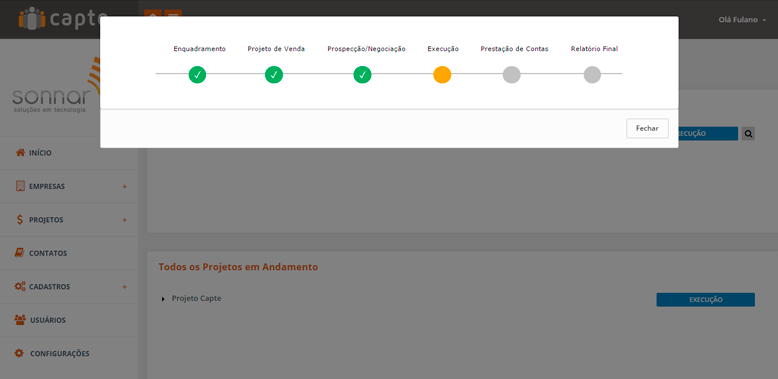Select the Relatório Final gray step circle
Image resolution: width=778 pixels, height=379 pixels.
pyautogui.click(x=592, y=75)
